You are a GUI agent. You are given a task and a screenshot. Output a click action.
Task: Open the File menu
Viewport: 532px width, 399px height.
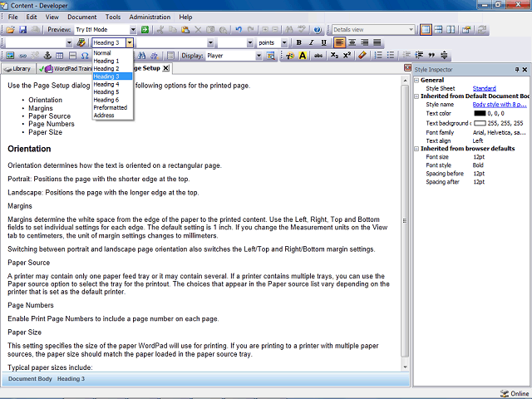pyautogui.click(x=13, y=17)
